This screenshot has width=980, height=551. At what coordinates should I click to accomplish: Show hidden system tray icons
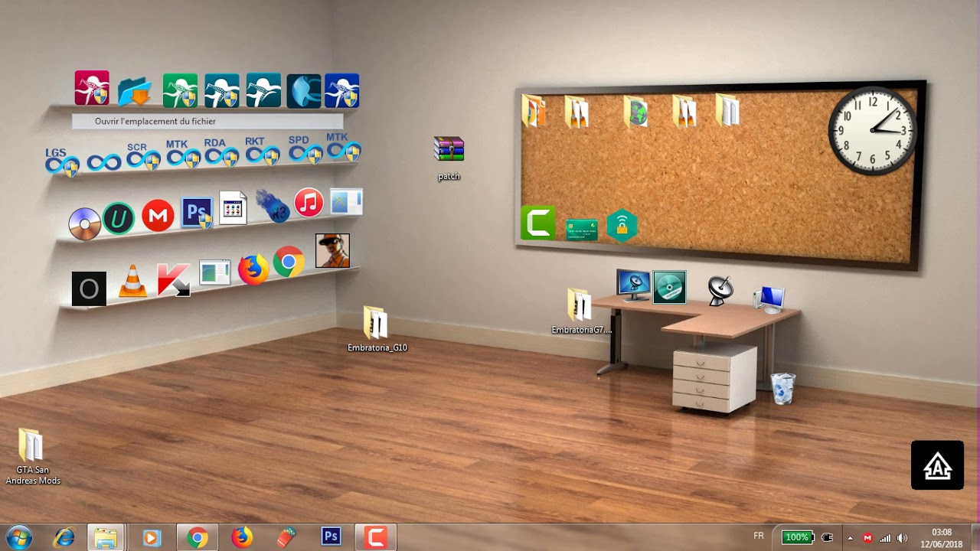(850, 538)
